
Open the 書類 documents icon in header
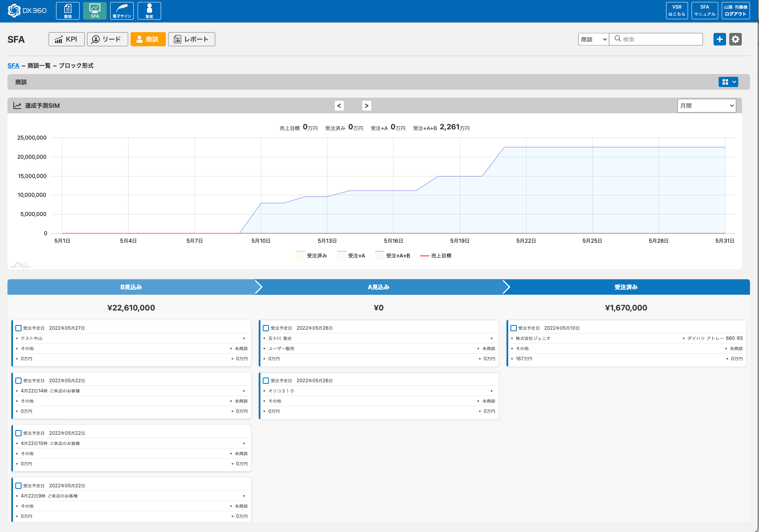(67, 11)
